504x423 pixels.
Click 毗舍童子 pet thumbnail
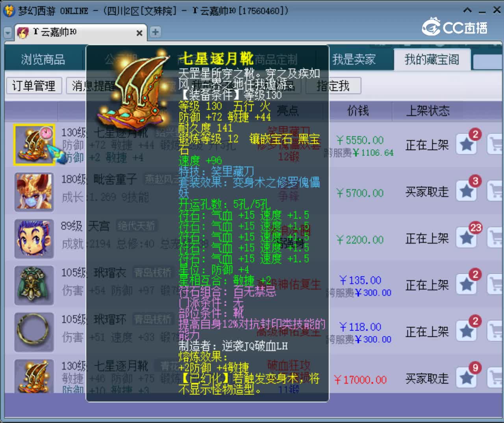[34, 192]
